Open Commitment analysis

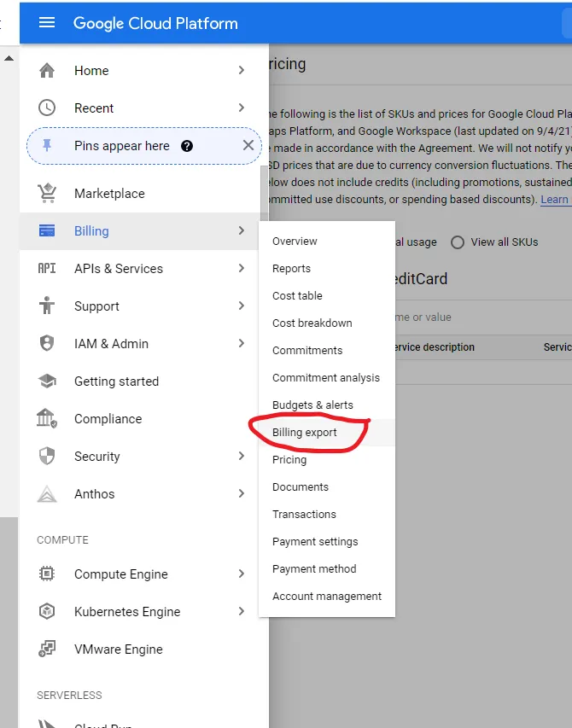(x=326, y=378)
